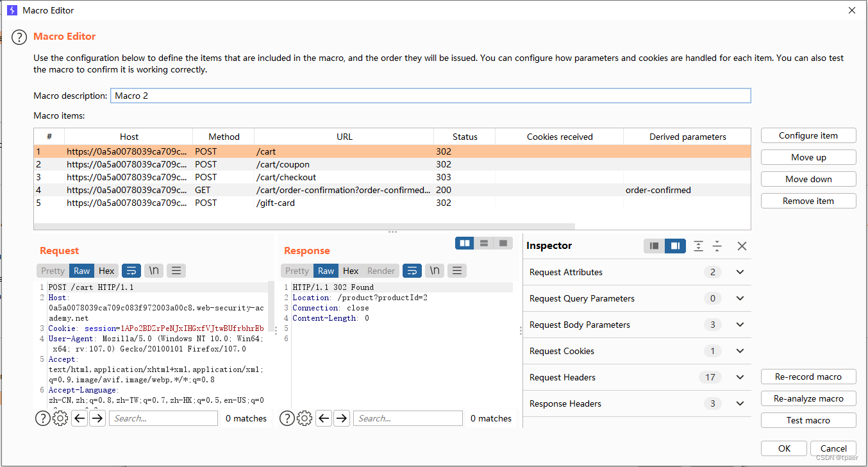
Task: Dock Inspector panel on the left
Action: point(654,246)
